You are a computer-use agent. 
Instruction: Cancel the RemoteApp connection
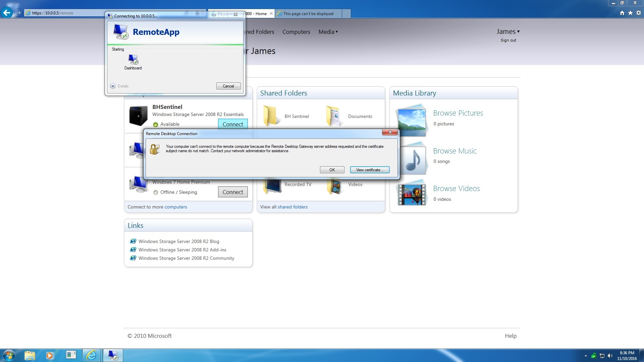pos(228,86)
